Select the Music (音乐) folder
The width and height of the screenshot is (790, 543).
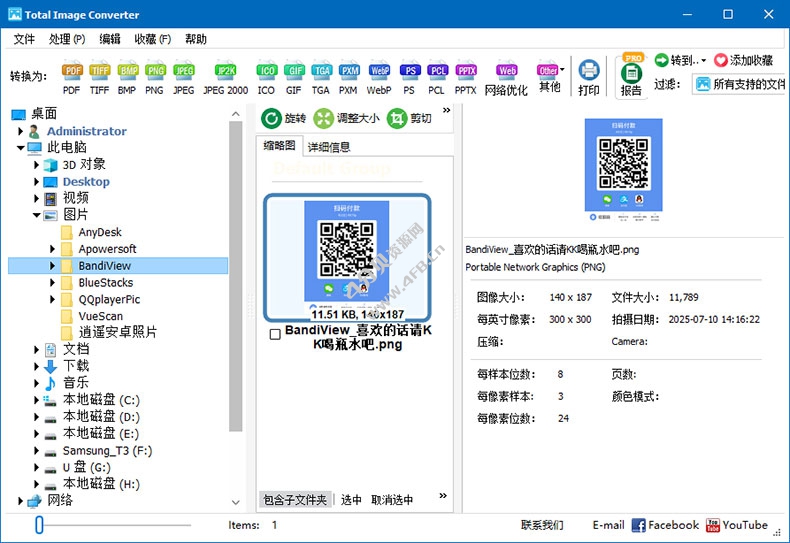tap(76, 383)
